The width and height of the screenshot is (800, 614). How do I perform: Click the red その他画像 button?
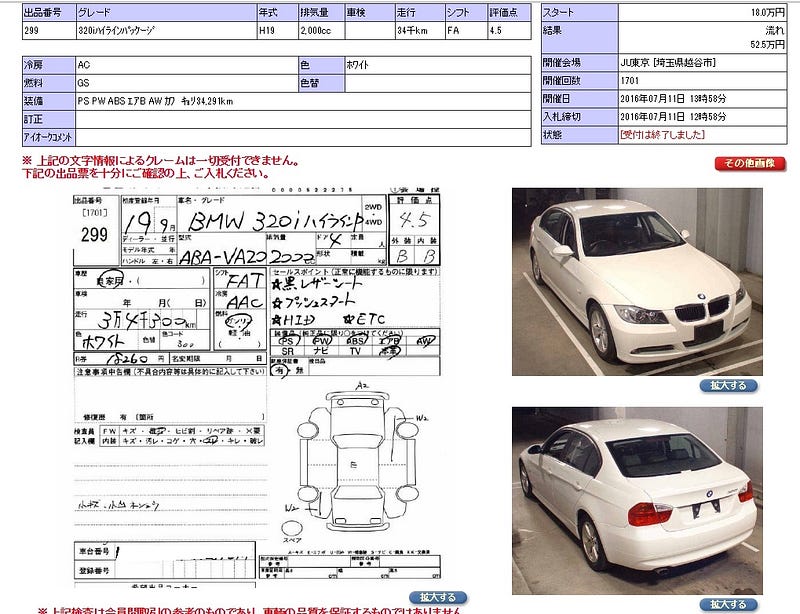(x=749, y=163)
